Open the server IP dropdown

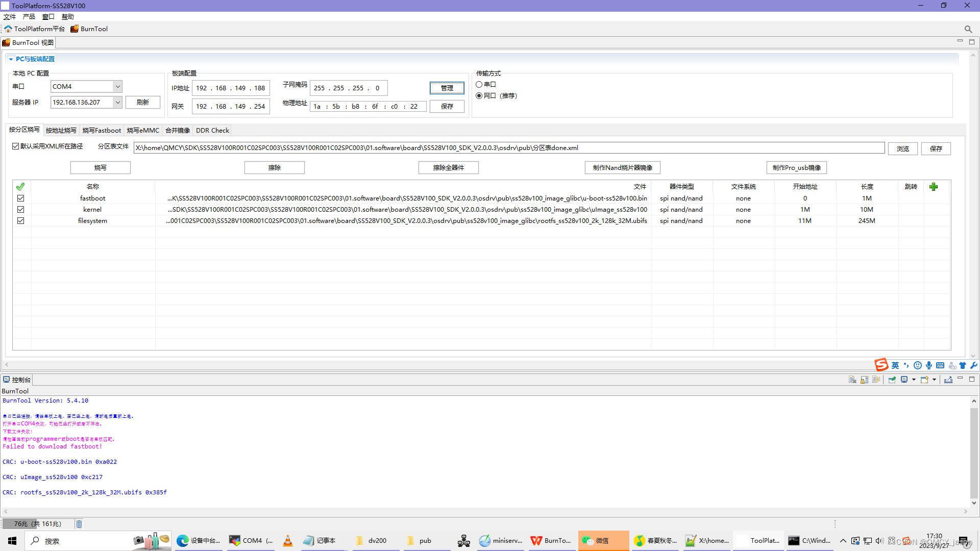[x=117, y=103]
